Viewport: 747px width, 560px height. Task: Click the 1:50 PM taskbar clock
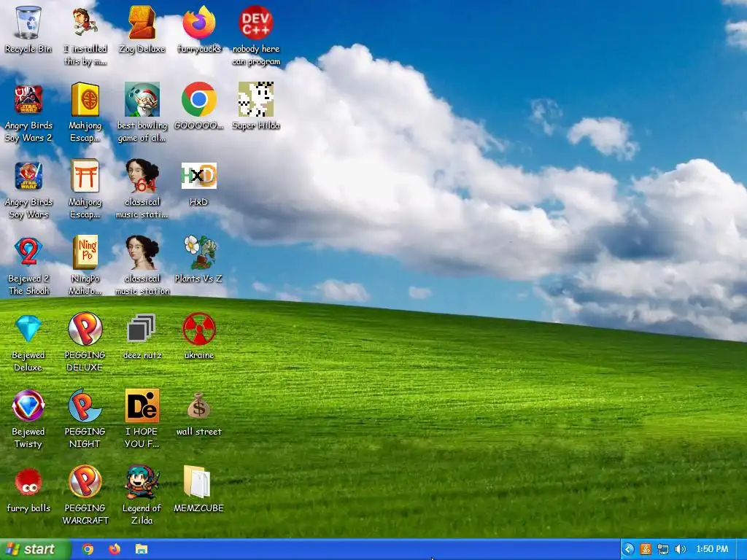tap(712, 550)
